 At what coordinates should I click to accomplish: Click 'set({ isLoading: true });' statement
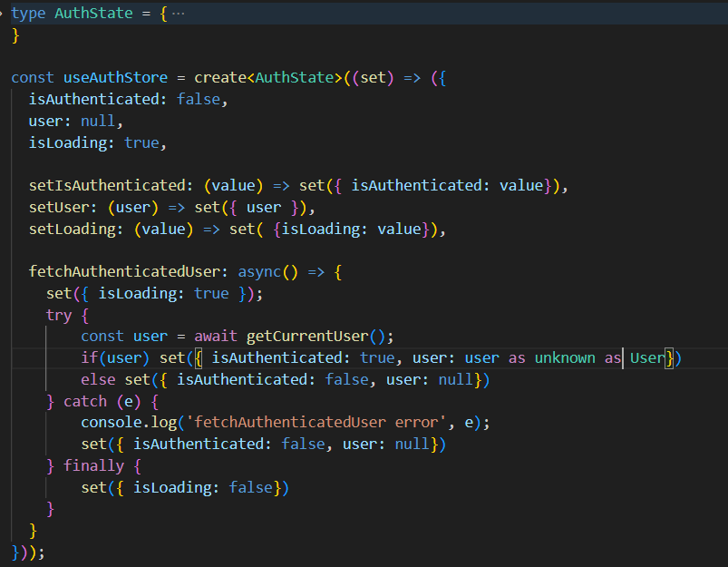pos(155,294)
